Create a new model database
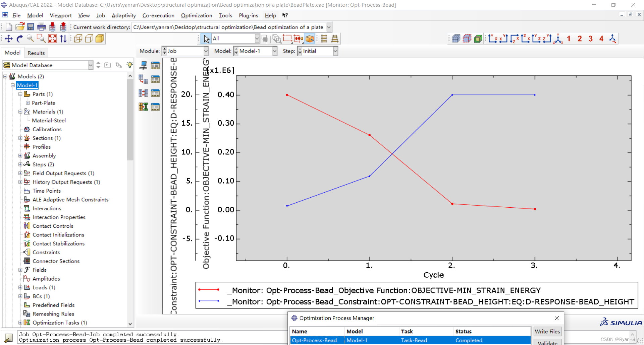 9,27
